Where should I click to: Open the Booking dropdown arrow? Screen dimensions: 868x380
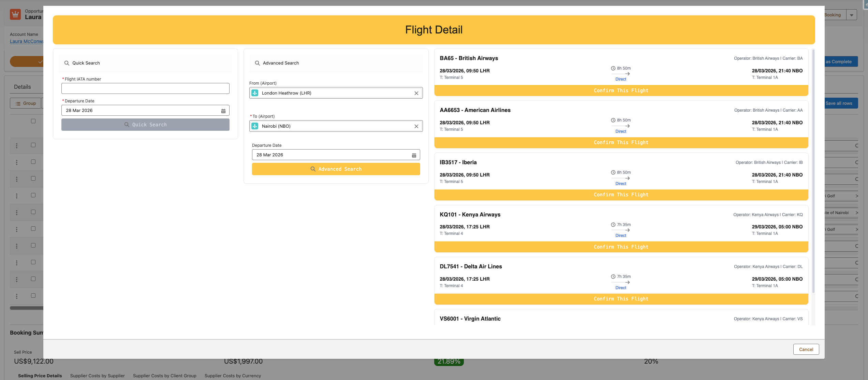[x=852, y=15]
